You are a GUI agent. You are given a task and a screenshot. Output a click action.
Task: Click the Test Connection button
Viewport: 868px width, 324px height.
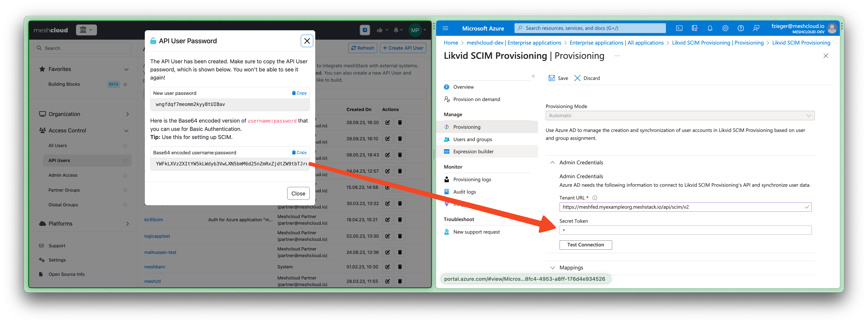[585, 244]
